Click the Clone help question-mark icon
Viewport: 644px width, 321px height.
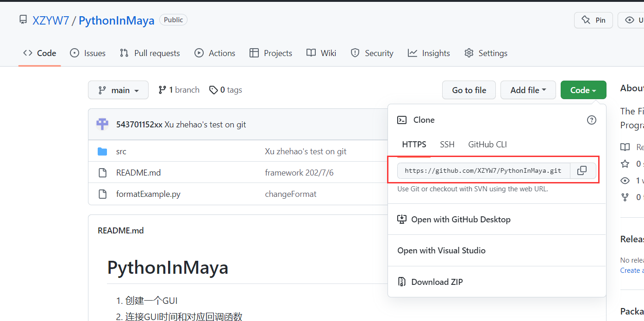(592, 120)
